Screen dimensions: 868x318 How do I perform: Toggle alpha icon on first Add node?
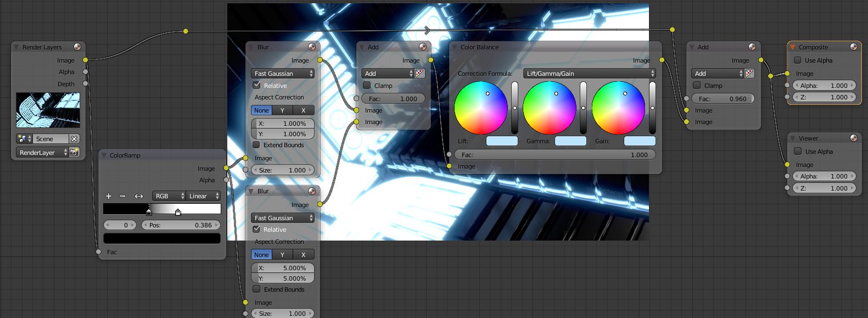(x=420, y=74)
